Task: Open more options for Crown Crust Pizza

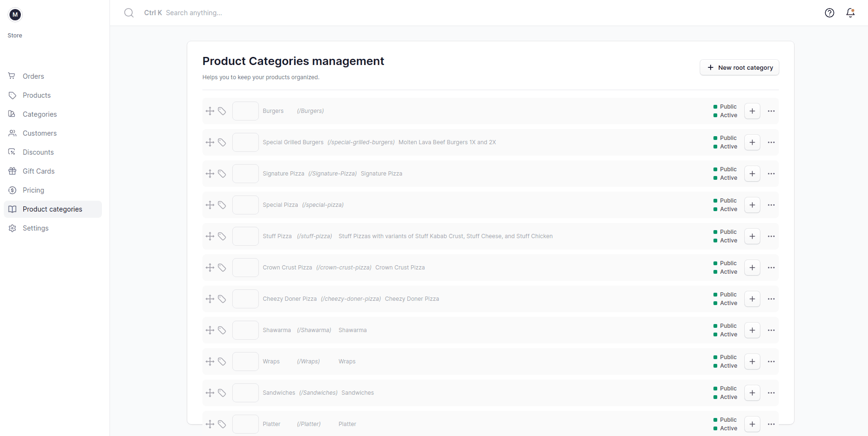Action: coord(771,268)
